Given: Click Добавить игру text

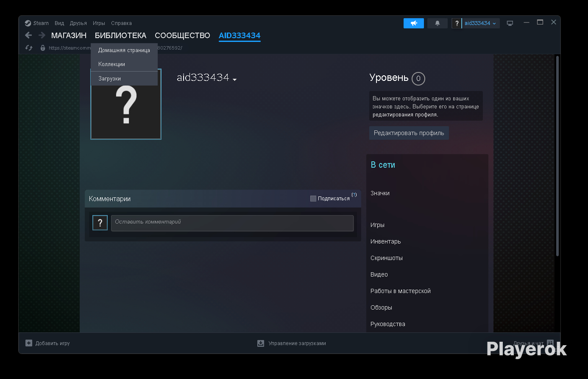Looking at the screenshot, I should pyautogui.click(x=53, y=343).
